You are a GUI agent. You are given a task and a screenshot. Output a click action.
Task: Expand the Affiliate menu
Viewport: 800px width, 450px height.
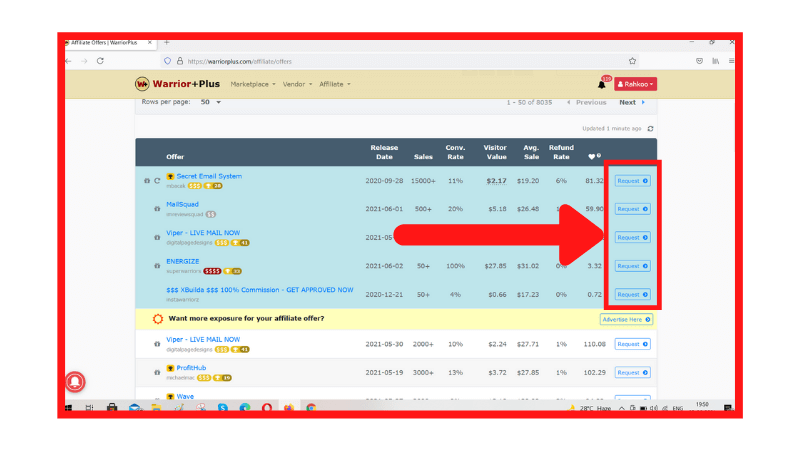point(335,84)
